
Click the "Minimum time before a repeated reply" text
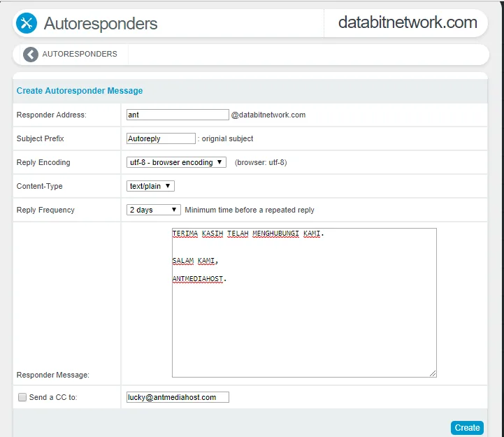[250, 210]
